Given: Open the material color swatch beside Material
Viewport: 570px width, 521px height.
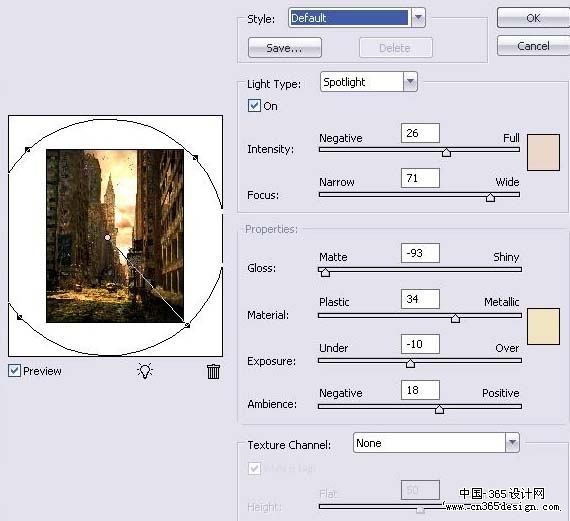Looking at the screenshot, I should 543,326.
